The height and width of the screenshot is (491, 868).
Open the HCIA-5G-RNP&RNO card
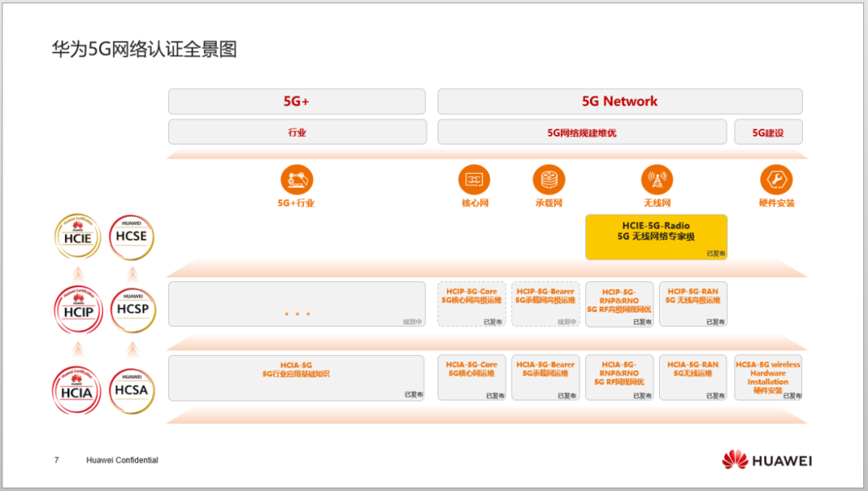[620, 378]
